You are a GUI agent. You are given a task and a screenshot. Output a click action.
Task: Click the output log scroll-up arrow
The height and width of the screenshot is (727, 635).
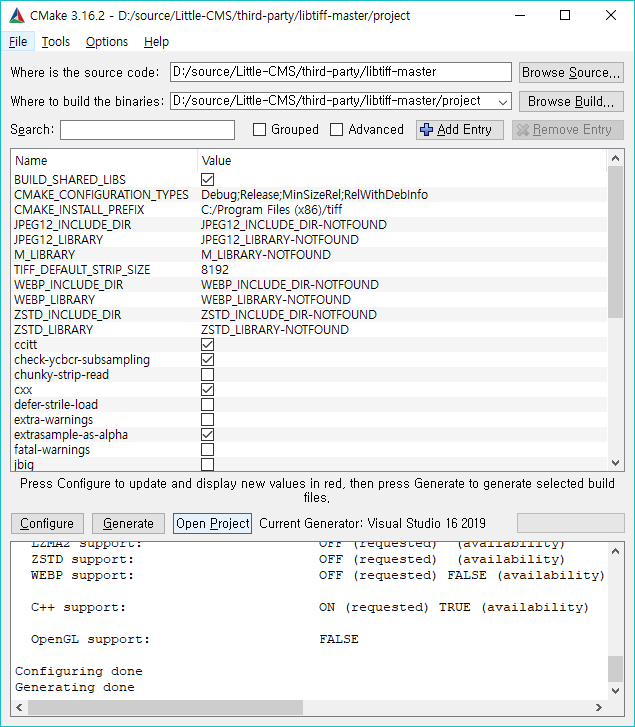point(616,551)
